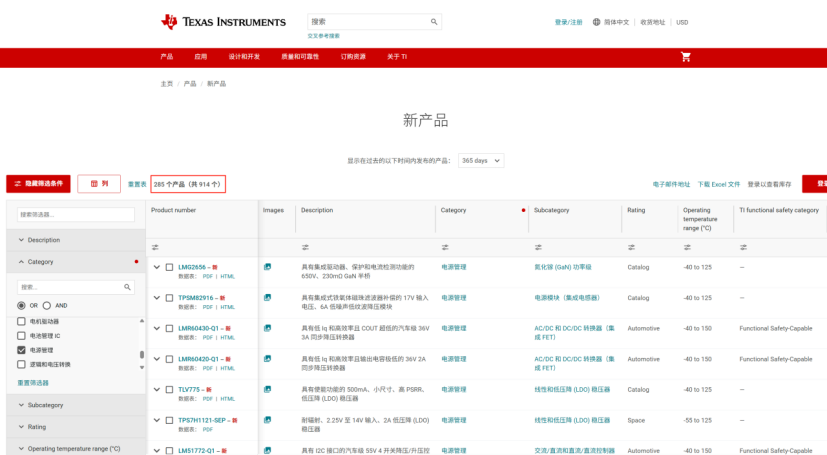Click the 重置表 link
The width and height of the screenshot is (827, 455).
pos(137,184)
